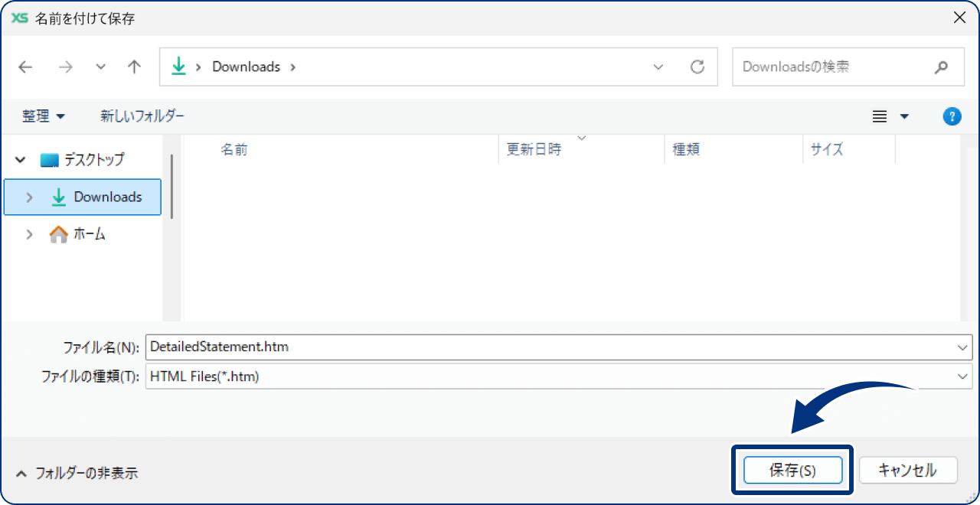This screenshot has width=980, height=505.
Task: Select Downloads in the navigation pane
Action: coord(107,197)
